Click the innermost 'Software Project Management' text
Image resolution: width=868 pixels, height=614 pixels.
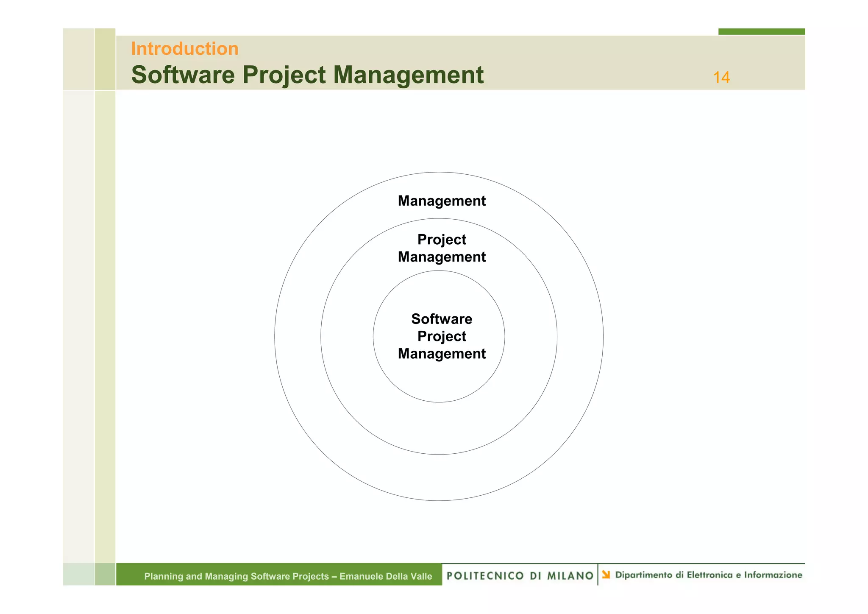(x=442, y=336)
